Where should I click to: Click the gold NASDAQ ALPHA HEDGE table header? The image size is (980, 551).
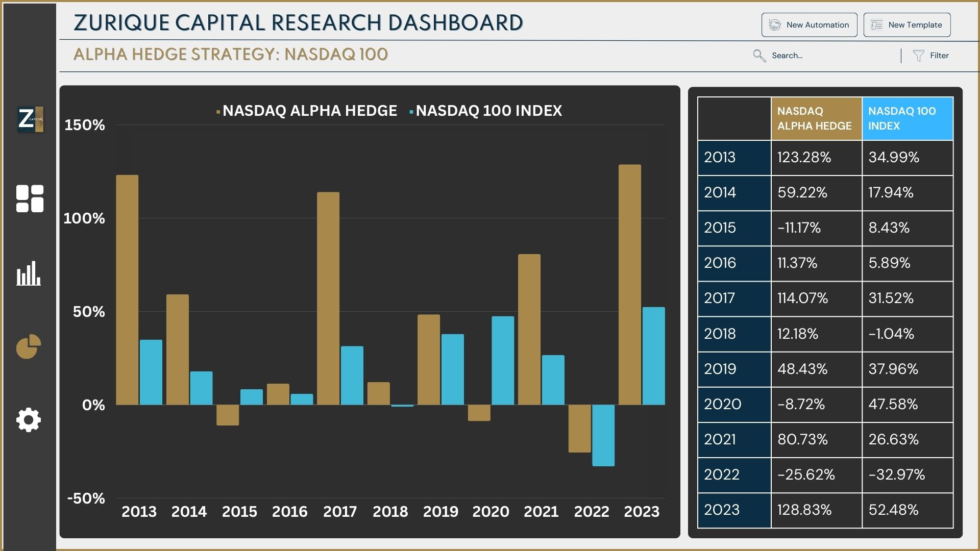tap(816, 118)
